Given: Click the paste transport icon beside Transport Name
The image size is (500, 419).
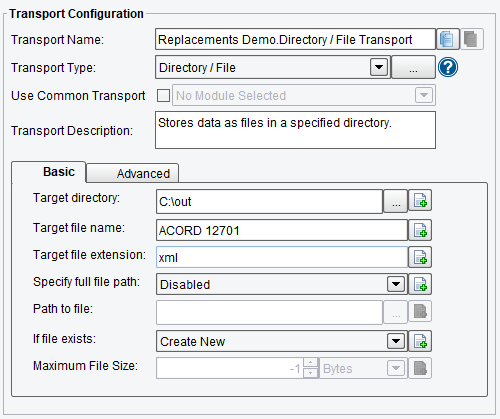Looking at the screenshot, I should coord(472,39).
